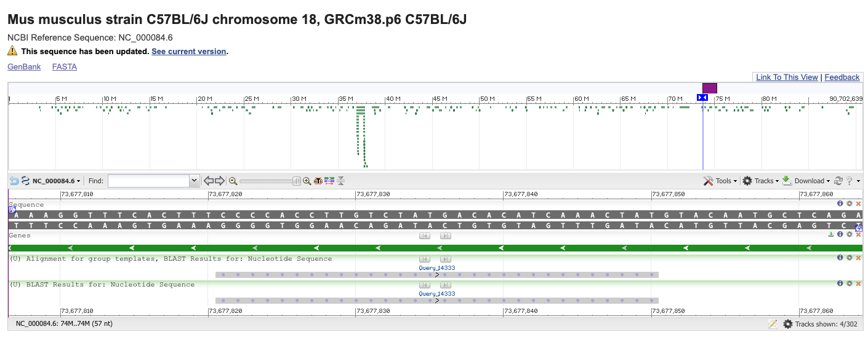The image size is (868, 356).
Task: Zoom to sequence with ATG icon
Action: [x=318, y=181]
